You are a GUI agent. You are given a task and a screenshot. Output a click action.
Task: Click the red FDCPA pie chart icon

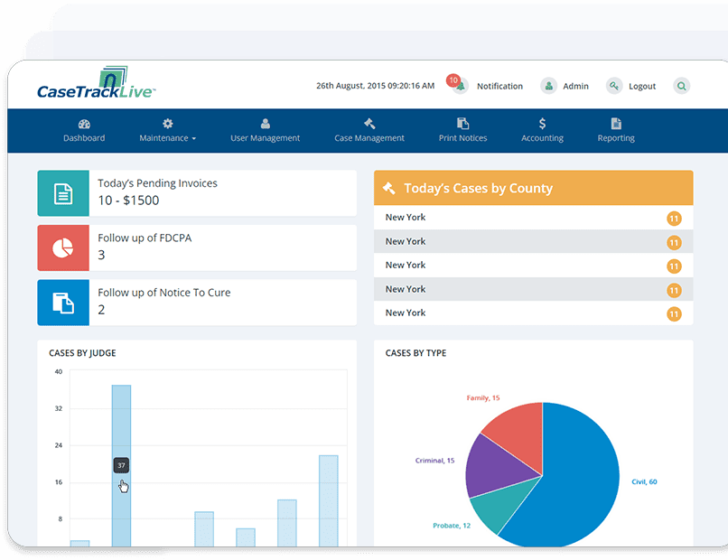click(63, 248)
